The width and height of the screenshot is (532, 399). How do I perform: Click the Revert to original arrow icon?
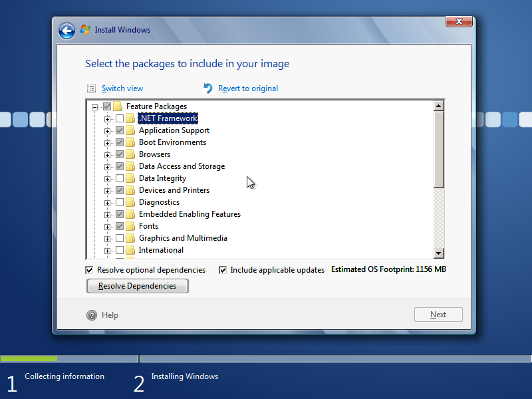(208, 88)
